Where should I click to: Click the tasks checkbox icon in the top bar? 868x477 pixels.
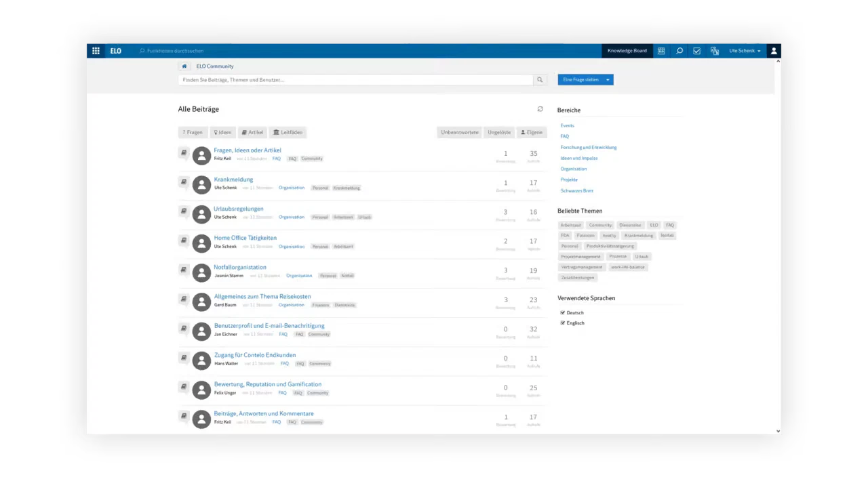click(696, 51)
